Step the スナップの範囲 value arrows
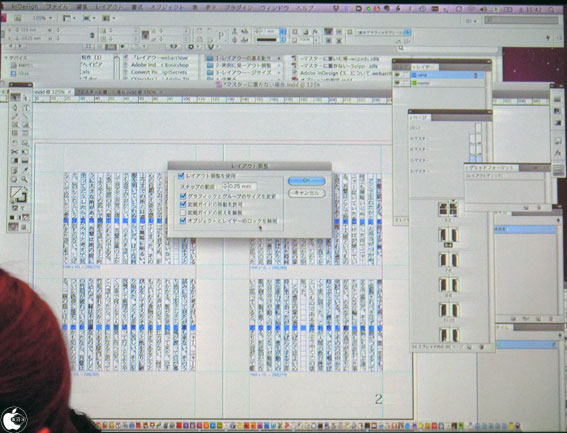Screen dimensions: 567x433 pos(225,187)
